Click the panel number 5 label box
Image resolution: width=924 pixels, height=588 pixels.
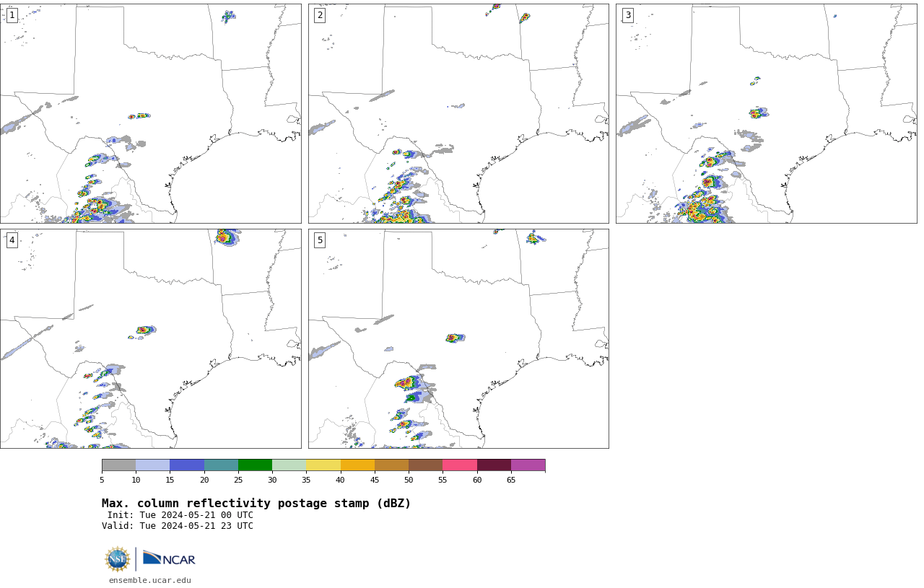[x=320, y=240]
